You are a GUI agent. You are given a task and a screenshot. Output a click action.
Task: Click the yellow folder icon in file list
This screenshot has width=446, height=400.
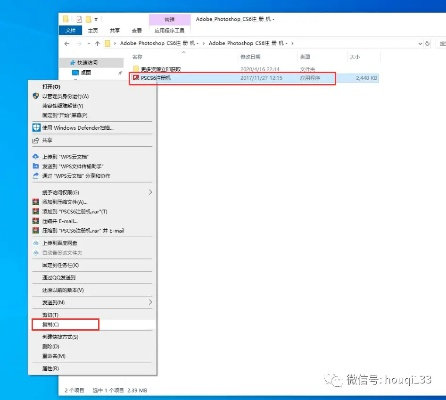point(136,69)
